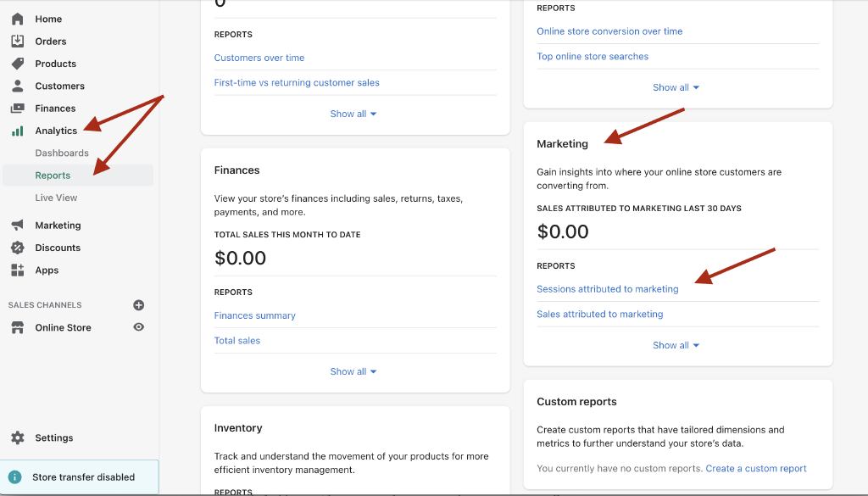Click the Create a custom report link
Viewport: 868px width, 496px height.
pyautogui.click(x=755, y=468)
